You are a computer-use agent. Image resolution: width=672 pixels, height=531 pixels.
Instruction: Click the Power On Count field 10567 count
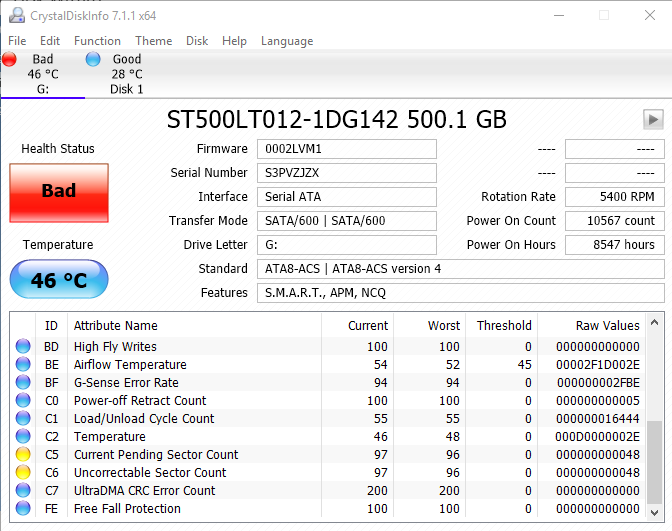coord(615,221)
